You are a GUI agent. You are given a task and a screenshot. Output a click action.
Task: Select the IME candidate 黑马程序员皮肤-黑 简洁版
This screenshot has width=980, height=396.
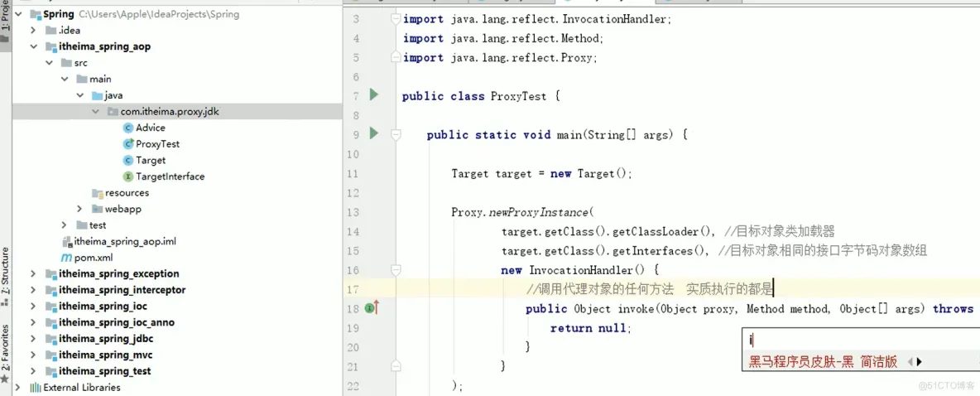click(823, 361)
